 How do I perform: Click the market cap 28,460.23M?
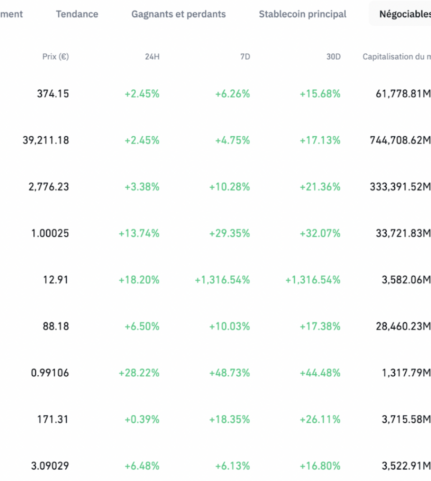[x=403, y=326]
